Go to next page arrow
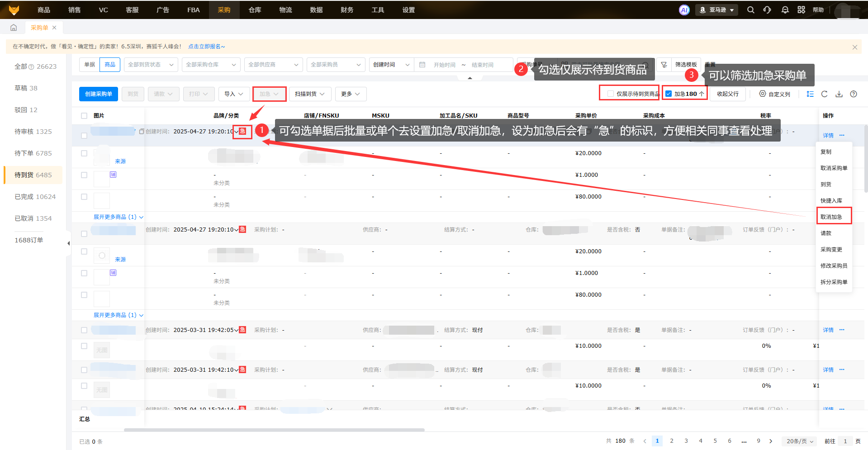The width and height of the screenshot is (868, 450). point(771,441)
